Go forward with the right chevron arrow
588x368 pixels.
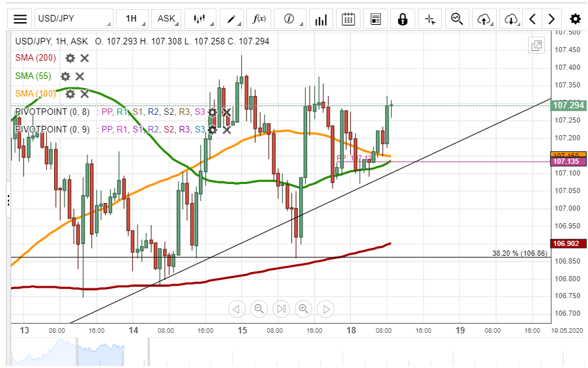(551, 19)
